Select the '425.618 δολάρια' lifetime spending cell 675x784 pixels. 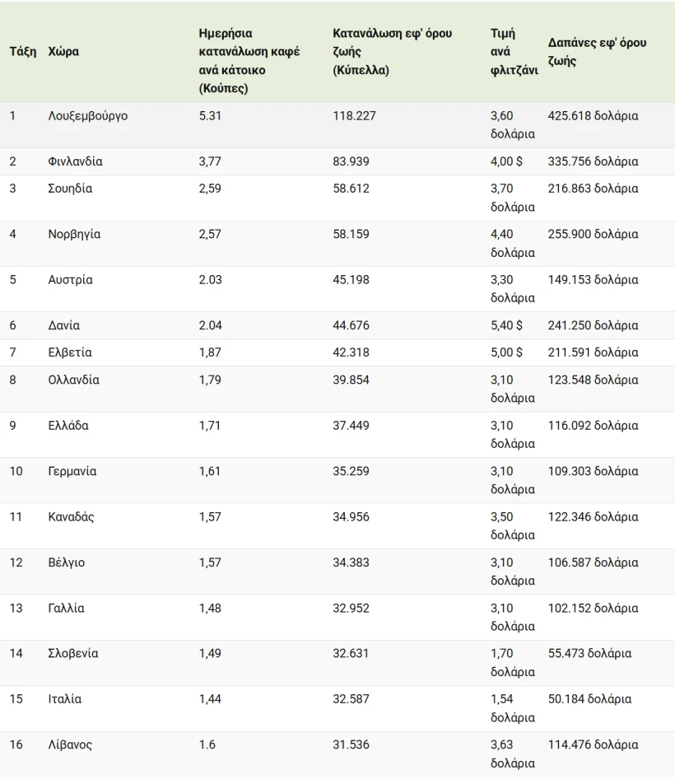593,116
